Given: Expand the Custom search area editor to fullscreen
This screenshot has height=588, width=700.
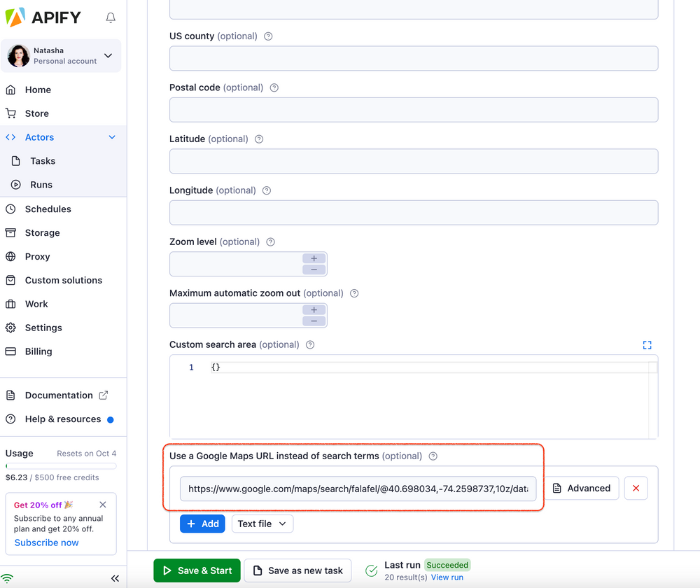Looking at the screenshot, I should click(x=647, y=344).
